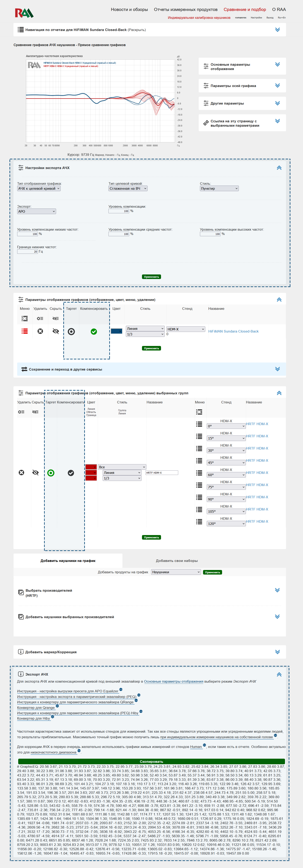Open menu icon for the 30° HRTF row

click(199, 448)
